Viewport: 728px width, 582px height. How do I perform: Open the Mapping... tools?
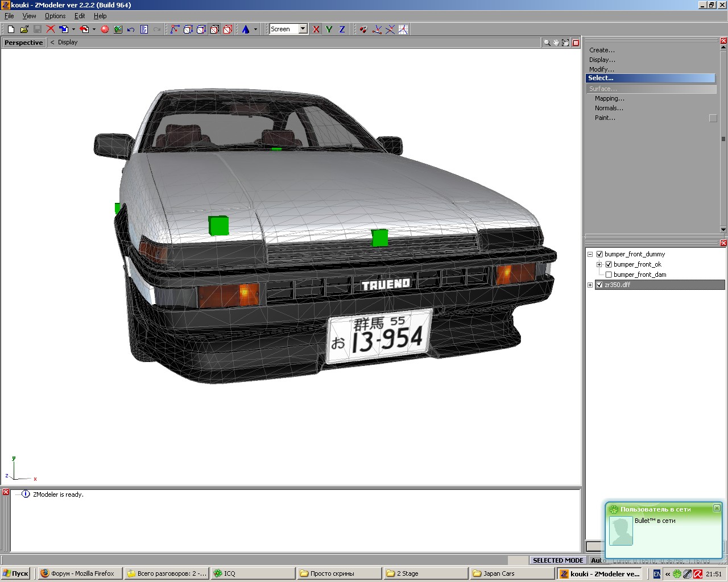pyautogui.click(x=609, y=98)
